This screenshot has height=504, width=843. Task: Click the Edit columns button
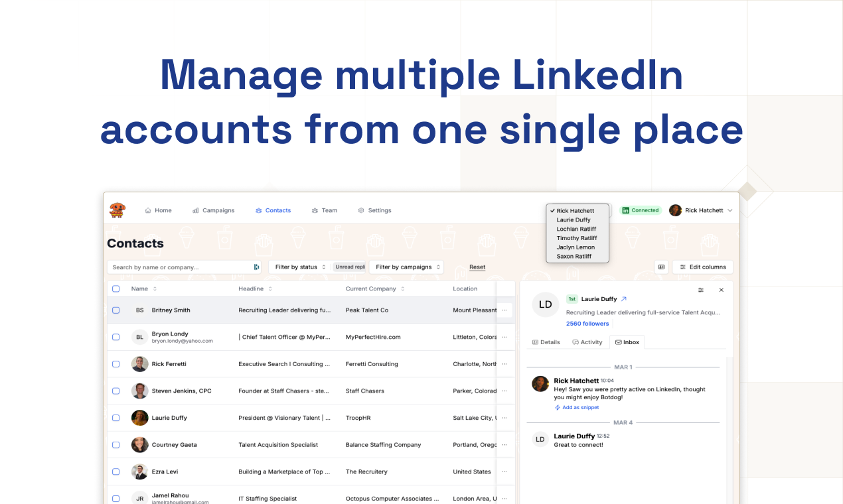703,267
